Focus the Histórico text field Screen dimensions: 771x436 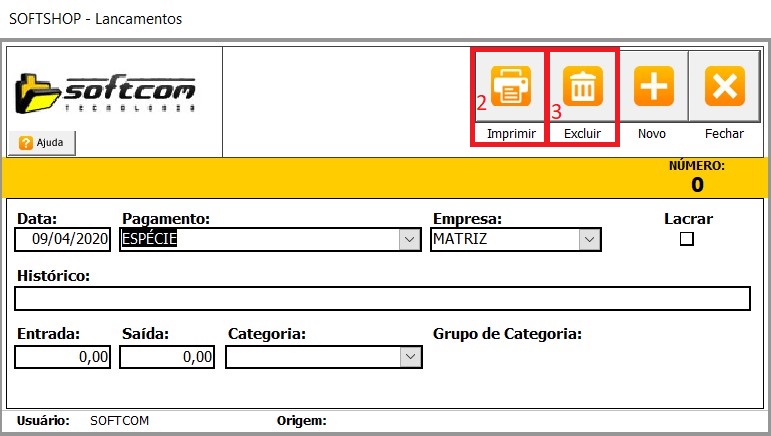tap(382, 298)
